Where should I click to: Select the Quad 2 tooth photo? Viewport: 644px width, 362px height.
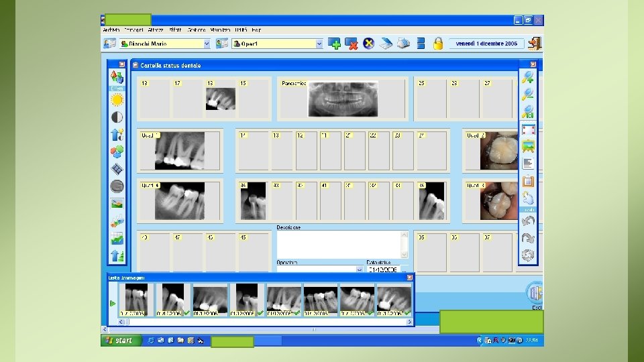pyautogui.click(x=499, y=151)
